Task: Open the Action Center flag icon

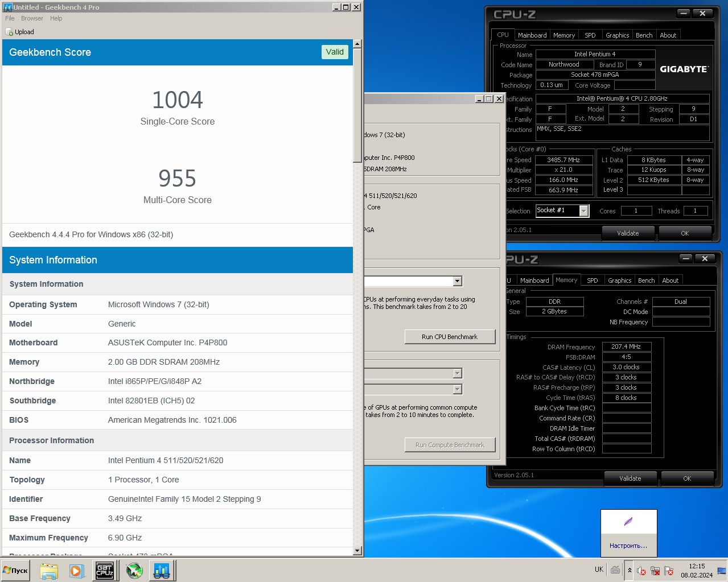Action: tap(669, 571)
